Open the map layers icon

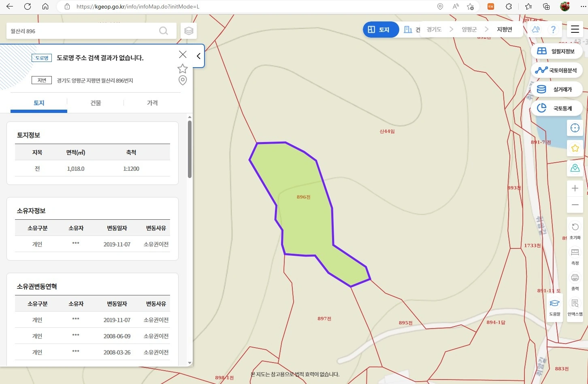click(189, 31)
